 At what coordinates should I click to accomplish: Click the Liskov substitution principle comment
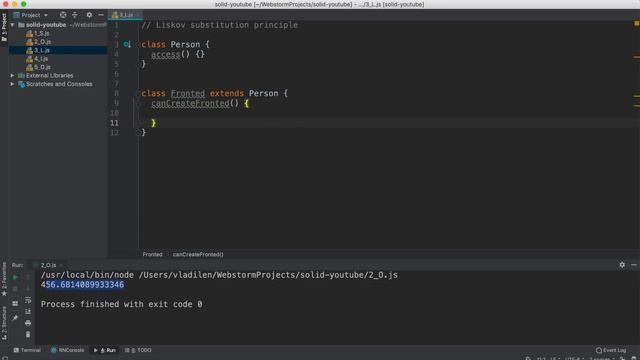pyautogui.click(x=220, y=25)
